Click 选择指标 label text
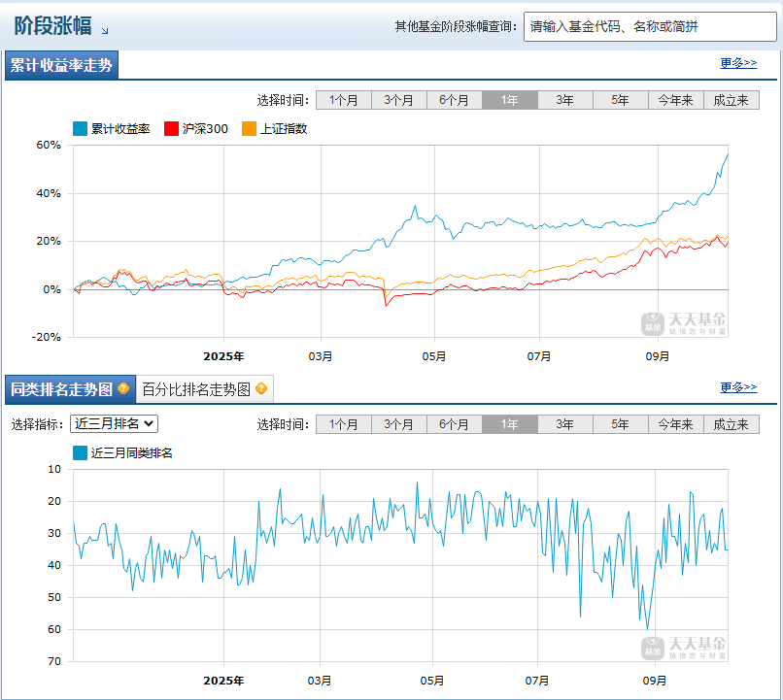Viewport: 783px width, 700px height. pos(37,424)
